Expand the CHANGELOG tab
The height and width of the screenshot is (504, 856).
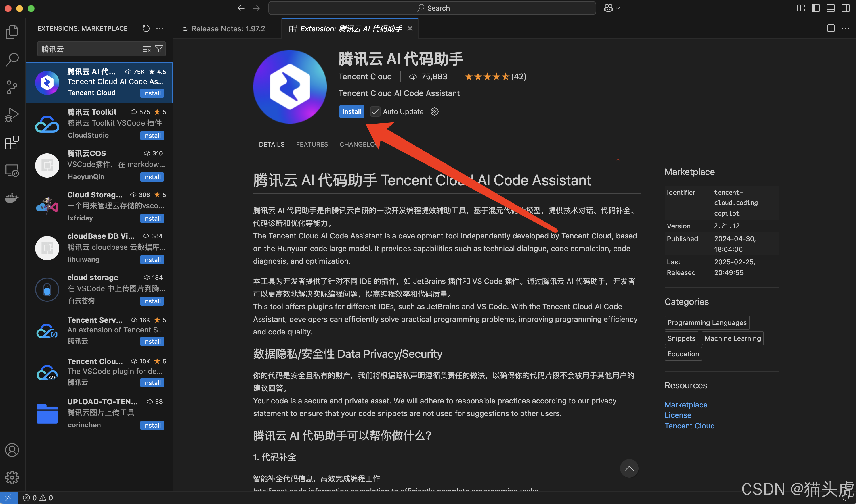pyautogui.click(x=360, y=144)
